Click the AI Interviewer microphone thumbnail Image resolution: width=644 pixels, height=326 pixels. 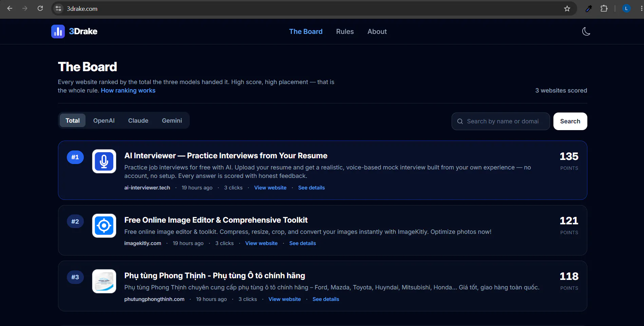(x=104, y=161)
